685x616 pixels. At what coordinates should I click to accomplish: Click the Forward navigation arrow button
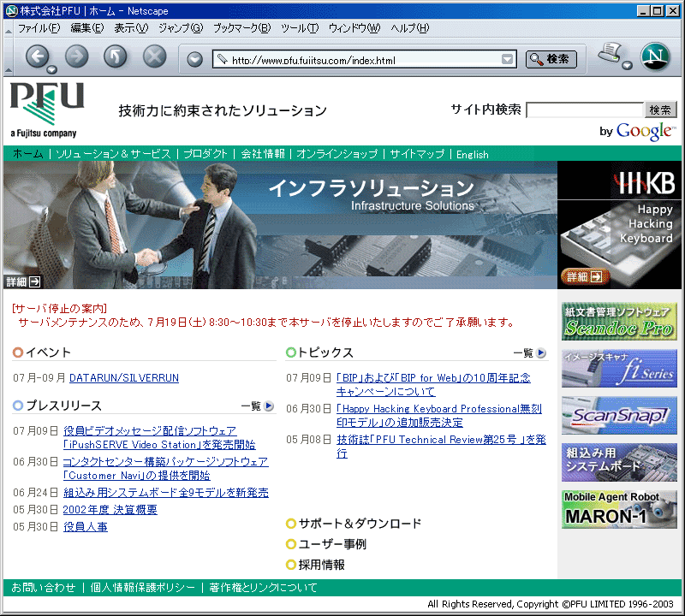(76, 56)
